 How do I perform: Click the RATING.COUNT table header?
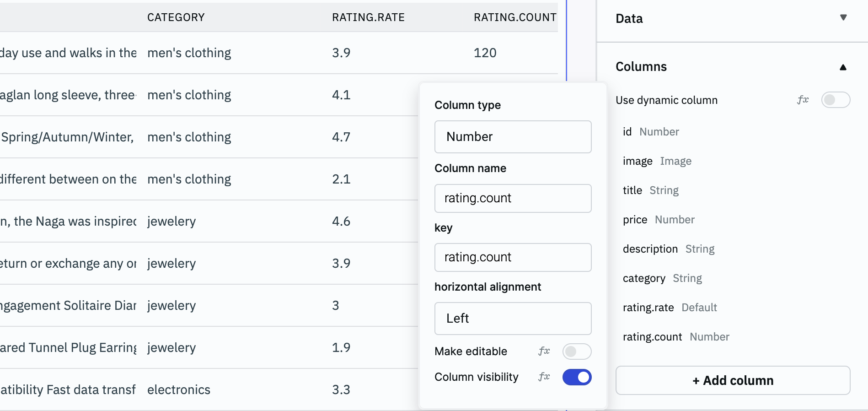(514, 17)
